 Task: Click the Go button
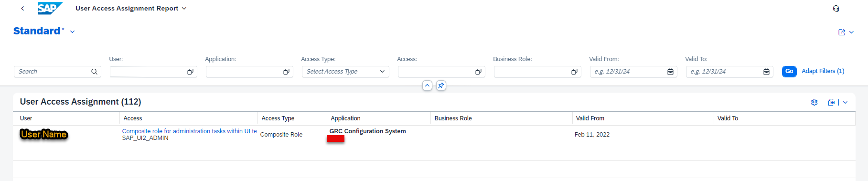pos(789,71)
